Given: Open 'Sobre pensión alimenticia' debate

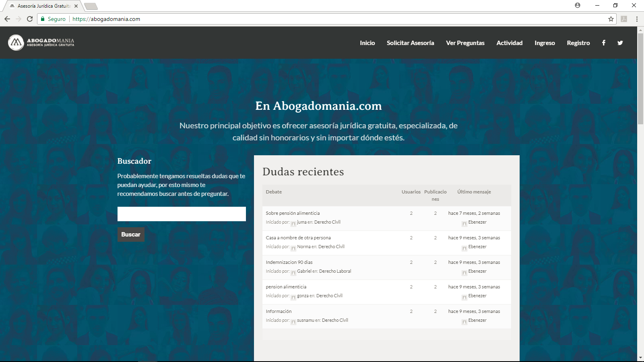Looking at the screenshot, I should 293,213.
